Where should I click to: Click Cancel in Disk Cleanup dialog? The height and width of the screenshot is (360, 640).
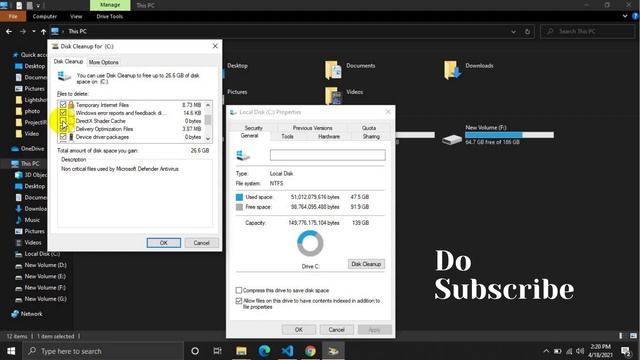point(201,243)
